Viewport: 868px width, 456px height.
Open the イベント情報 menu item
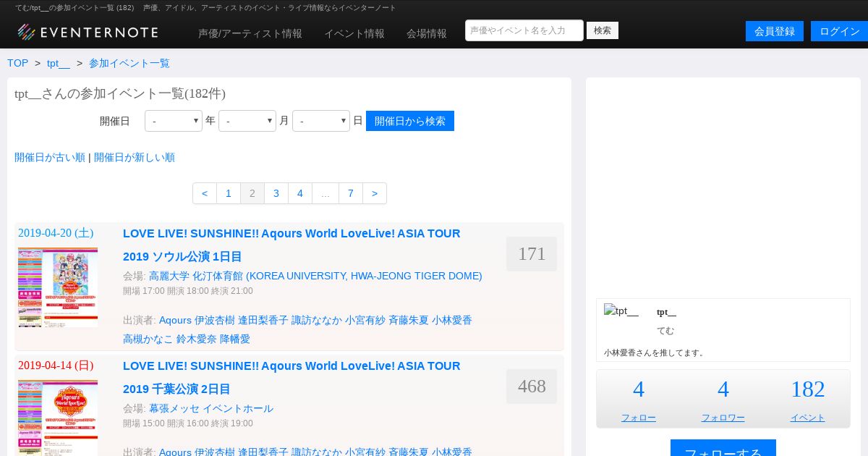coord(354,33)
